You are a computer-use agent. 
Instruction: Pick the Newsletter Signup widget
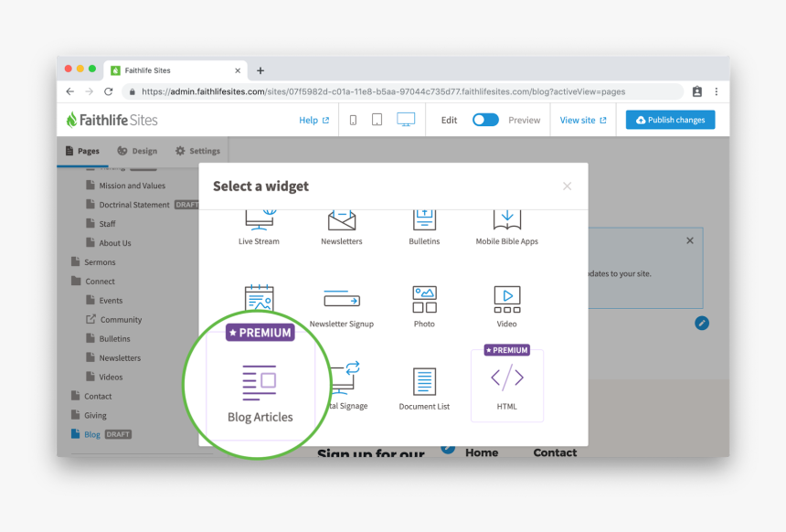[x=341, y=305]
